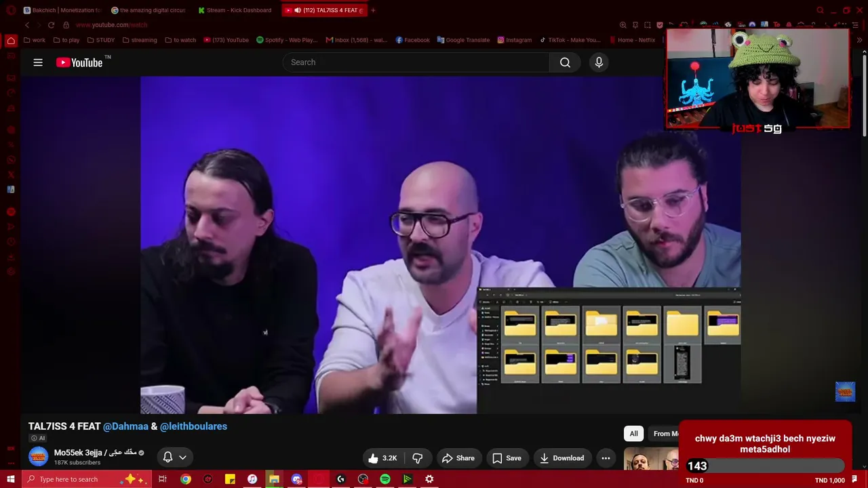Open Google Chrome from the taskbar
The image size is (868, 488).
[185, 479]
